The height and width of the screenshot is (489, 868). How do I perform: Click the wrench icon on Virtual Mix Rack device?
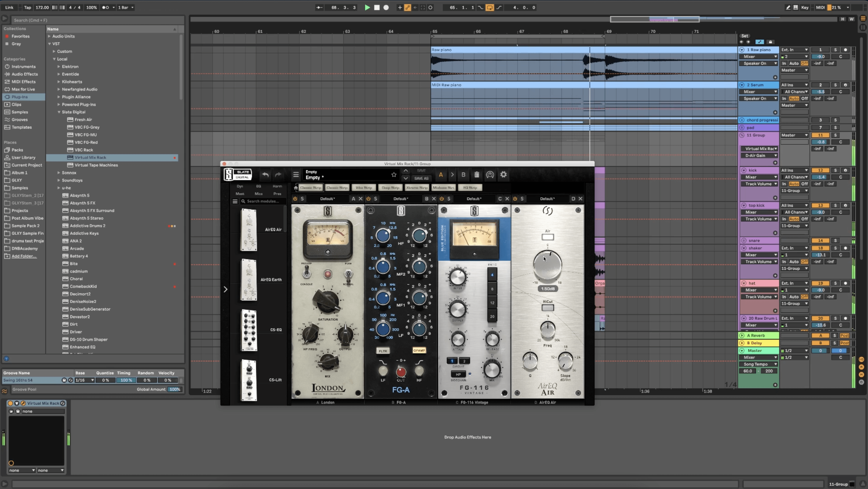coord(23,403)
